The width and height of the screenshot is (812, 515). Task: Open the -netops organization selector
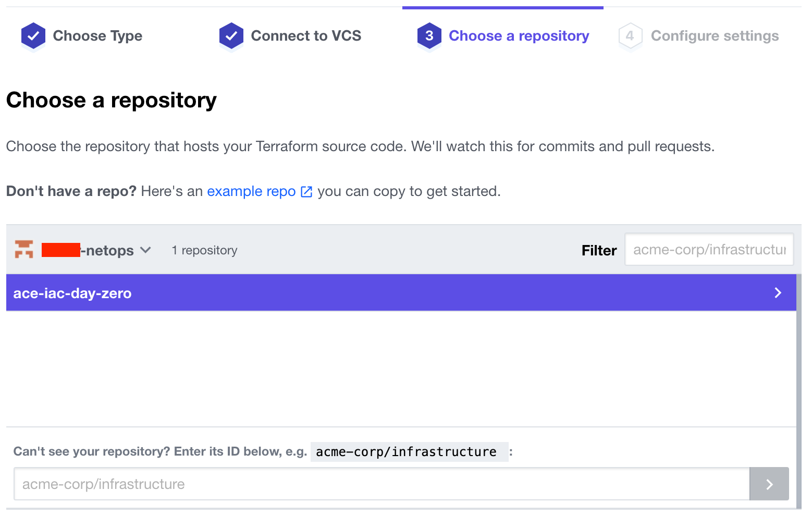point(96,250)
